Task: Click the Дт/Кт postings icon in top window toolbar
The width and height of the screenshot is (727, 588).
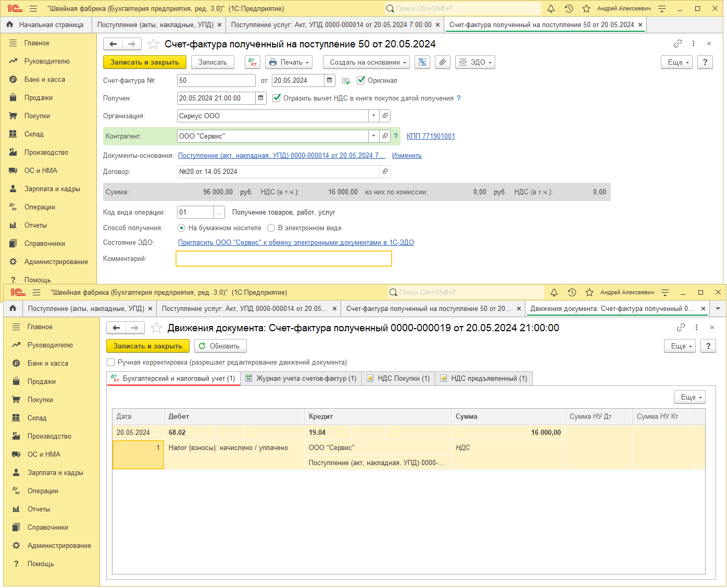Action: (x=253, y=62)
